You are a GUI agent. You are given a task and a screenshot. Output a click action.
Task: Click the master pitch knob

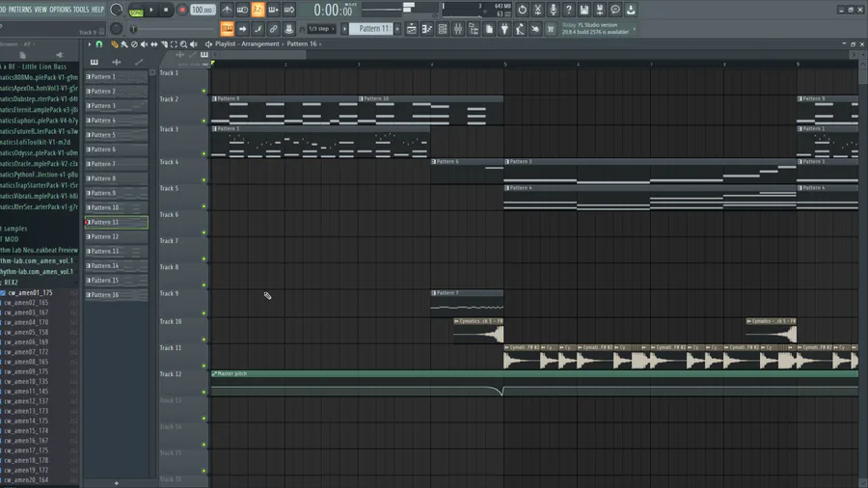[117, 28]
